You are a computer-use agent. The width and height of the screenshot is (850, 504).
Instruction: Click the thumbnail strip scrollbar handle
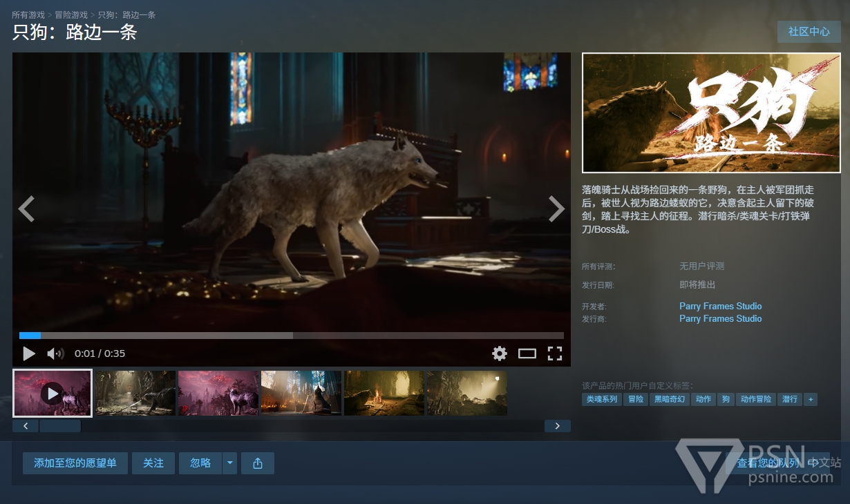pos(60,426)
